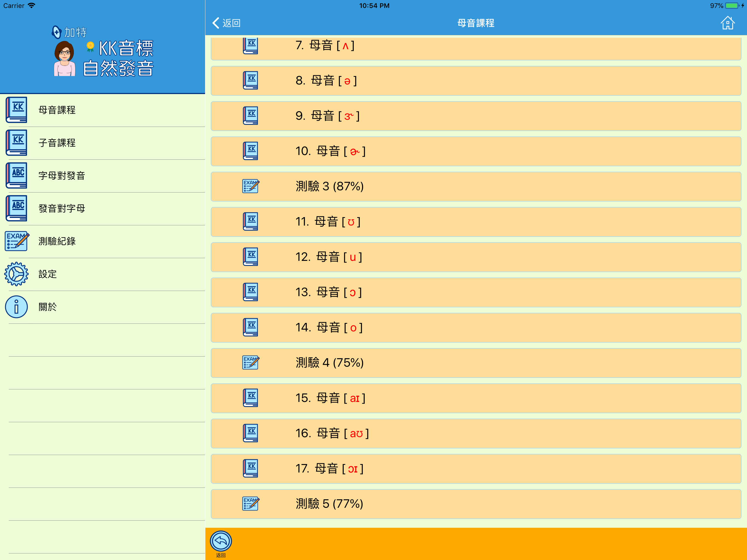747x560 pixels.
Task: Tap the KK book icon for lesson 16
Action: point(250,433)
